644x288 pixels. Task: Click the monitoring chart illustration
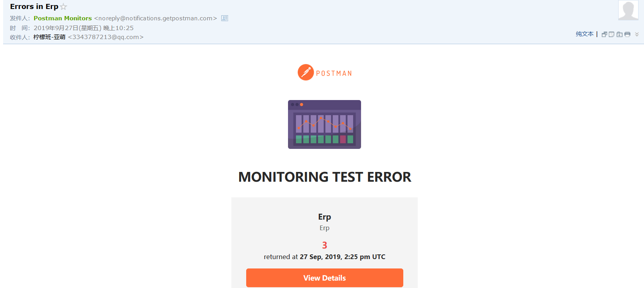tap(324, 124)
